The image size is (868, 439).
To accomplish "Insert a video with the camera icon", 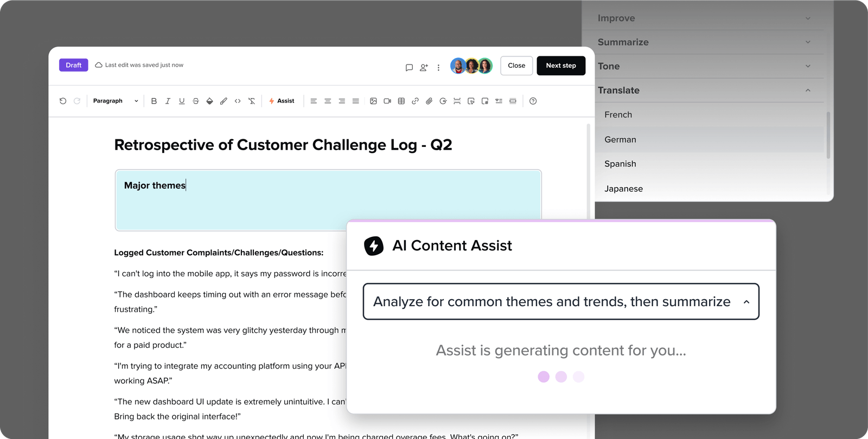I will (387, 101).
